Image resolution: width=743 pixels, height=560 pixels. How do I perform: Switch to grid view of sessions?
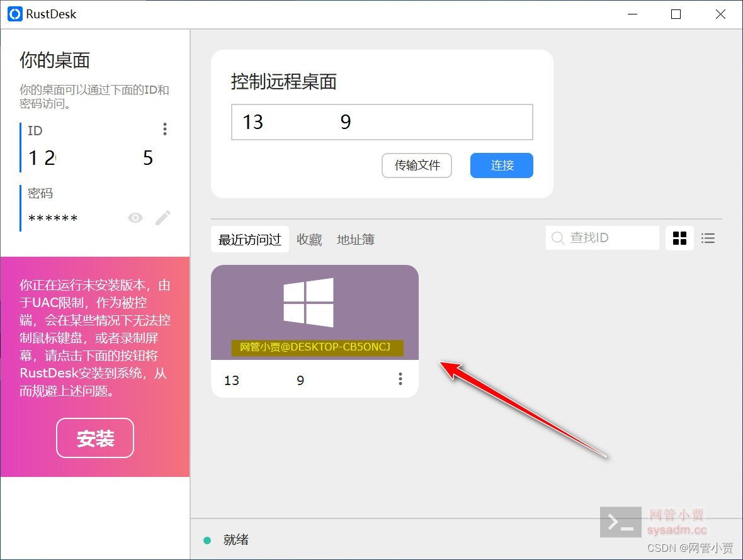coord(679,238)
